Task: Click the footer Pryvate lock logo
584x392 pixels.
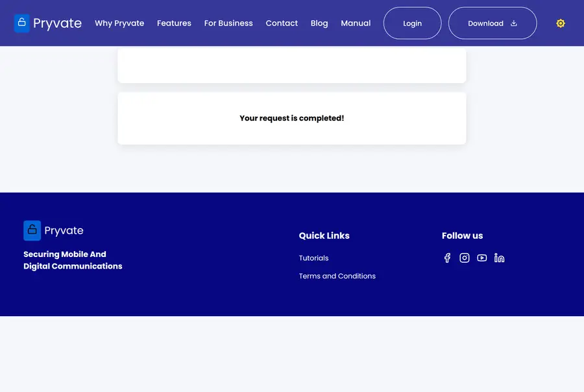Action: (x=32, y=230)
